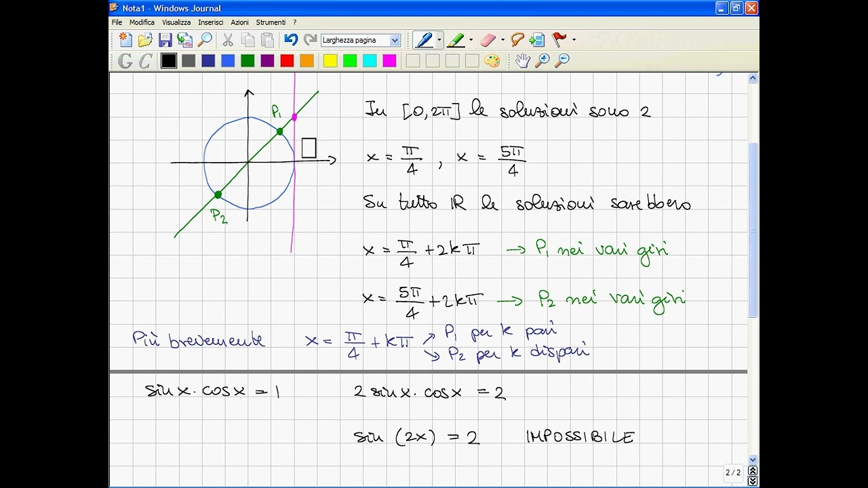This screenshot has height=488, width=868.
Task: Open the Inserisci menu
Action: pos(211,22)
